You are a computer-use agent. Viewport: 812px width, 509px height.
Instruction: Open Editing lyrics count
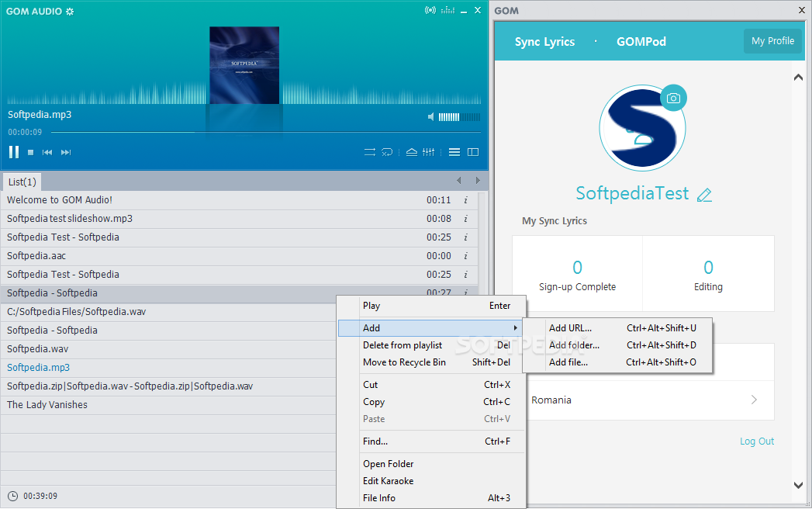(x=708, y=274)
